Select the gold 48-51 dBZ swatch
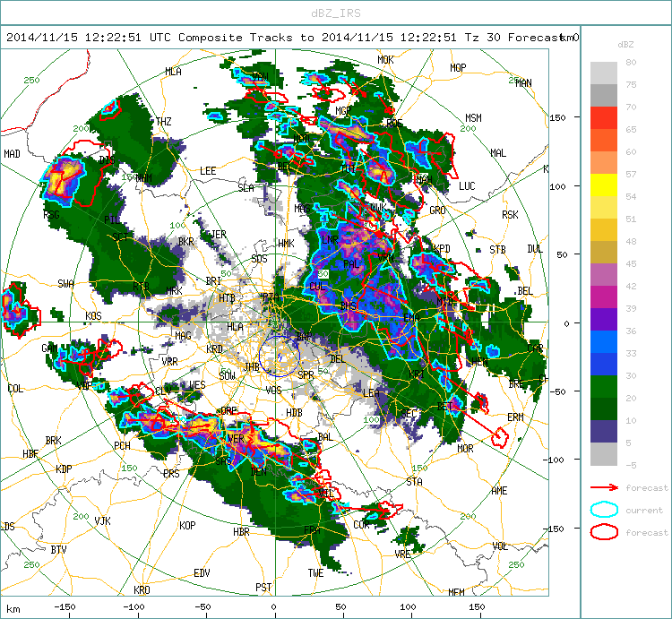 coord(604,229)
